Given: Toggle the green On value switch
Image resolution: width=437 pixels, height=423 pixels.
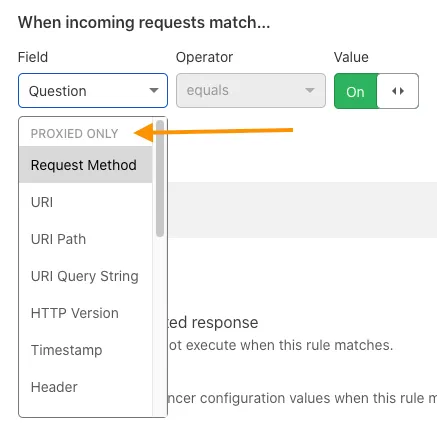Looking at the screenshot, I should (x=376, y=91).
